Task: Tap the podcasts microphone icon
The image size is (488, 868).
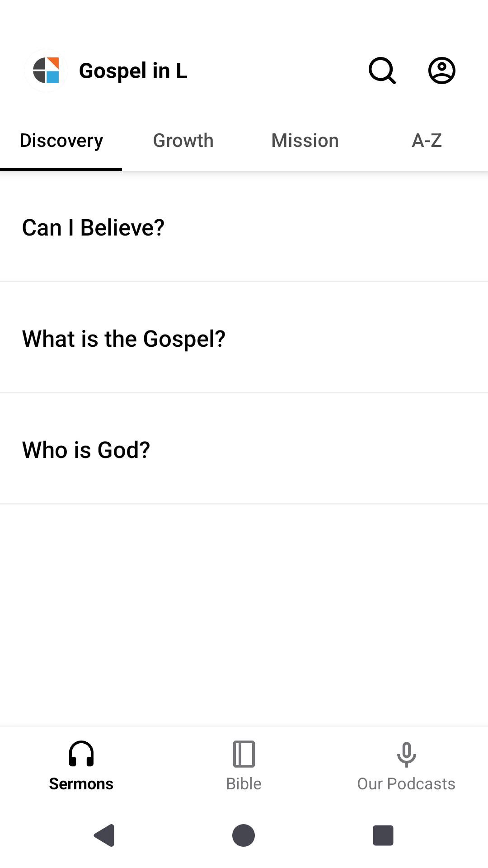Action: (x=406, y=754)
